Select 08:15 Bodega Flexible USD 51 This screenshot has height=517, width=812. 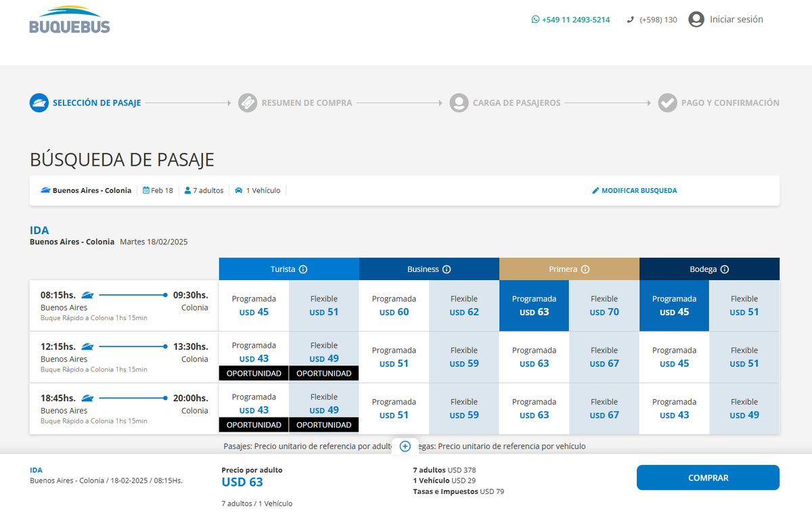pyautogui.click(x=744, y=306)
